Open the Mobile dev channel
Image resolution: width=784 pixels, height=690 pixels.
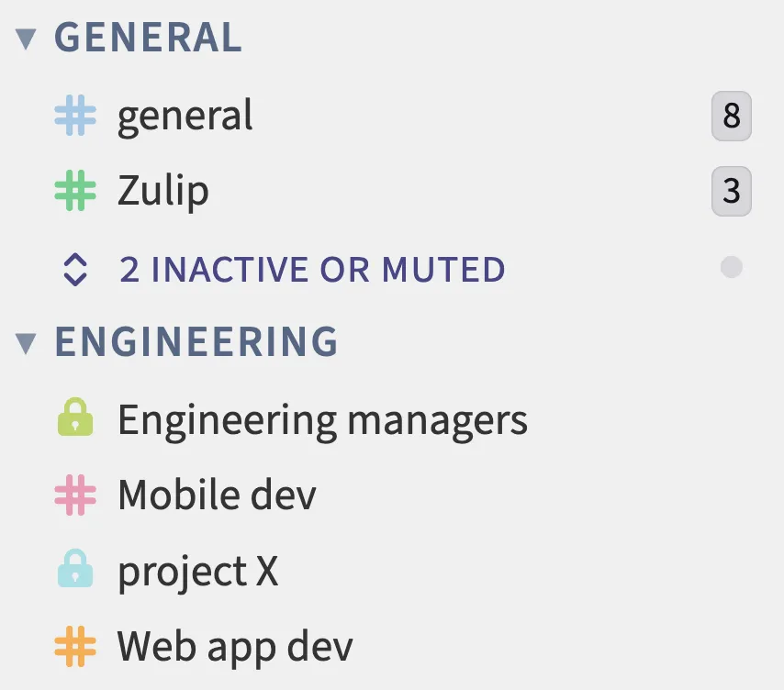point(217,495)
